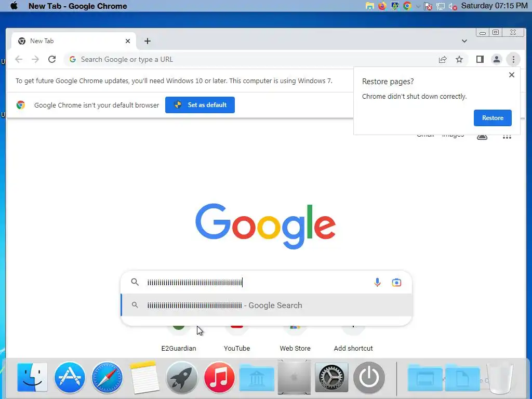Restore the previous pages
The image size is (532, 399).
tap(493, 118)
